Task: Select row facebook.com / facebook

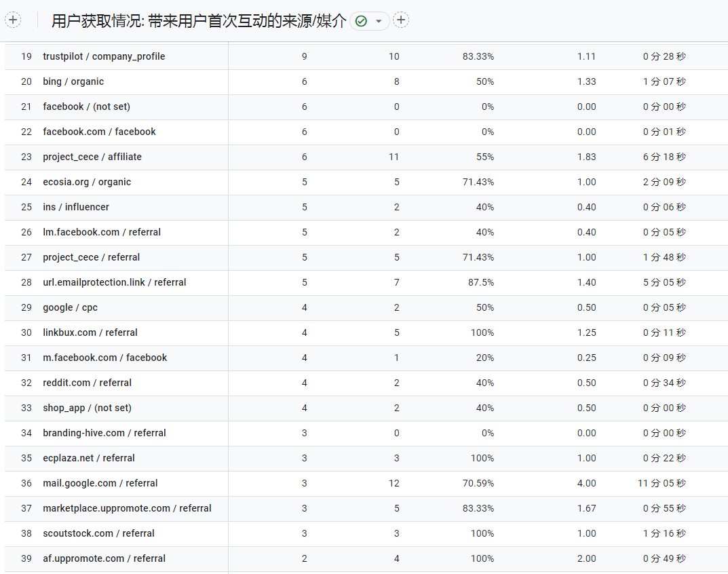Action: (x=366, y=132)
